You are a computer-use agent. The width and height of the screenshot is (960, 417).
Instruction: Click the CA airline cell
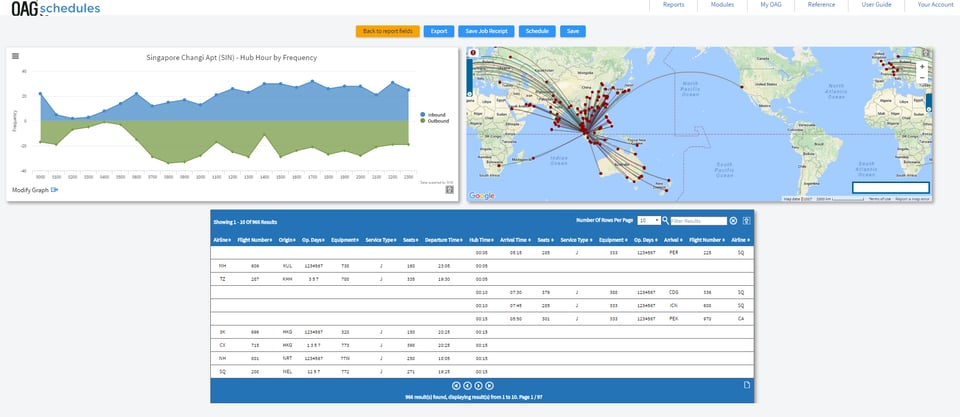click(741, 319)
